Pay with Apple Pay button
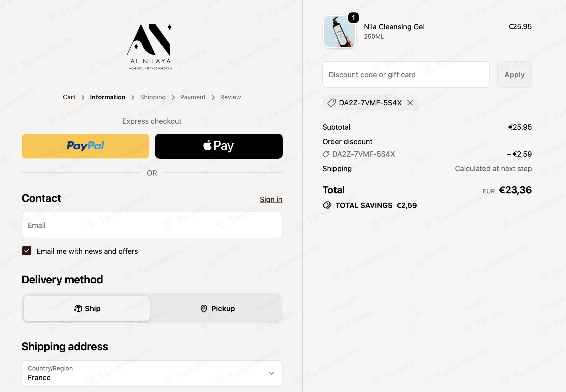The height and width of the screenshot is (392, 566). point(219,146)
